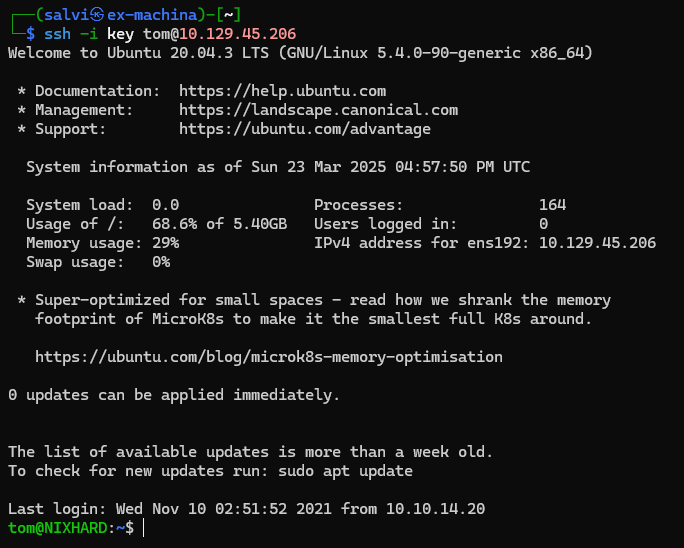684x548 pixels.
Task: Open the ubuntu.com/advantage support link
Action: point(305,129)
